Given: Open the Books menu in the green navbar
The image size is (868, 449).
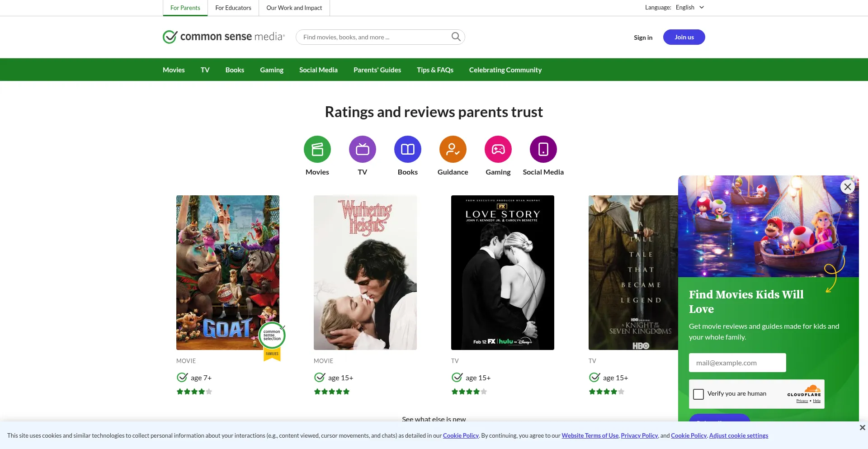Looking at the screenshot, I should 235,70.
